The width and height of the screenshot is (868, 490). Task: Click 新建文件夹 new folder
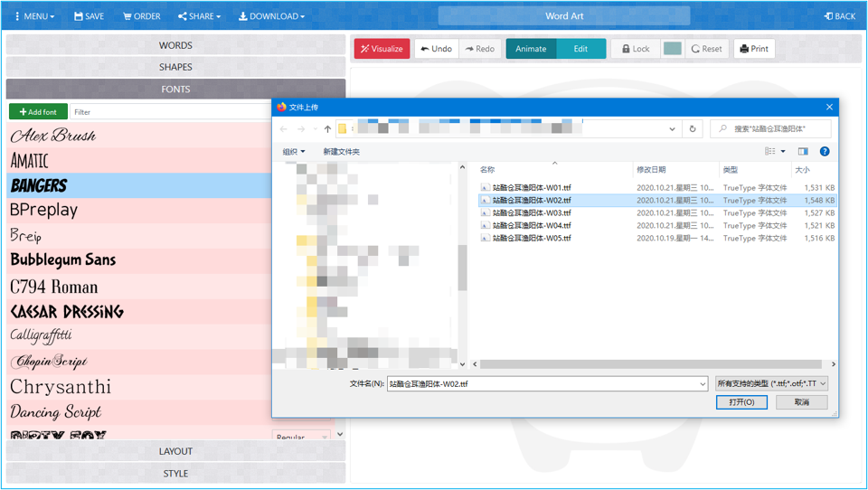[x=342, y=152]
